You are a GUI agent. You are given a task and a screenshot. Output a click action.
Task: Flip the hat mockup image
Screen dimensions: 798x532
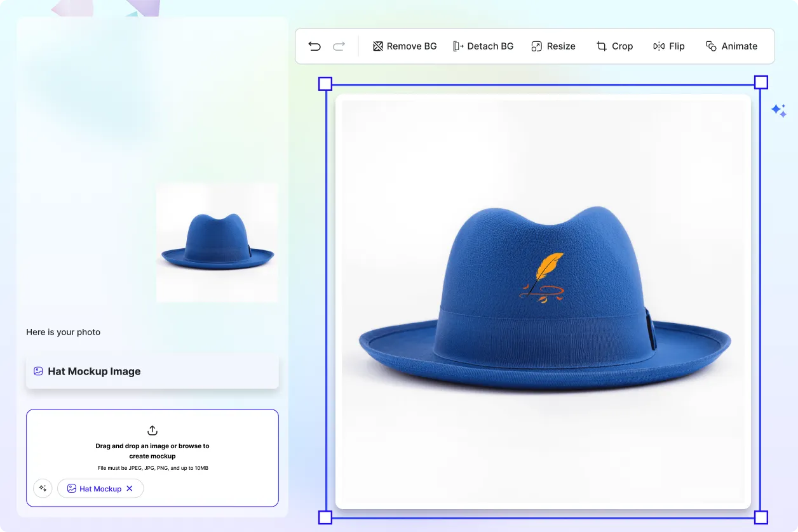pyautogui.click(x=668, y=46)
